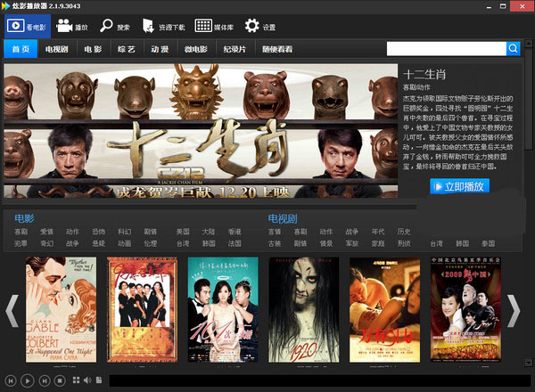Filter TV series by 年代 genre
The image size is (535, 392).
pos(378,232)
